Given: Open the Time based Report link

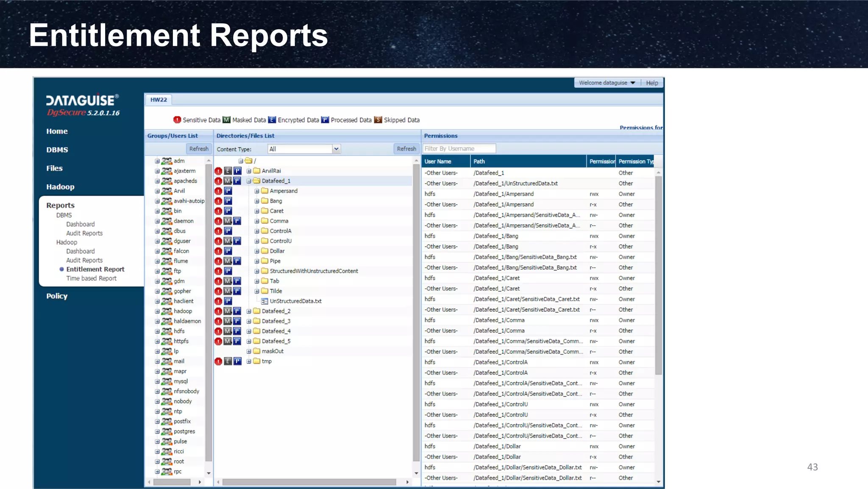Looking at the screenshot, I should click(x=91, y=279).
